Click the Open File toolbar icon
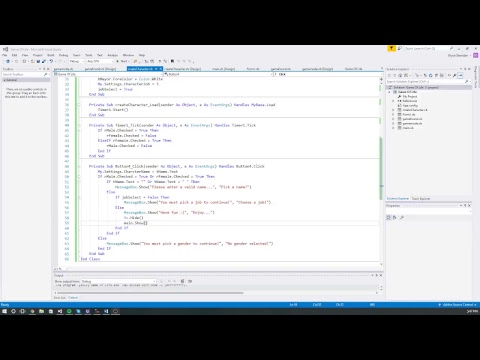Image resolution: width=480 pixels, height=360 pixels. [32, 61]
